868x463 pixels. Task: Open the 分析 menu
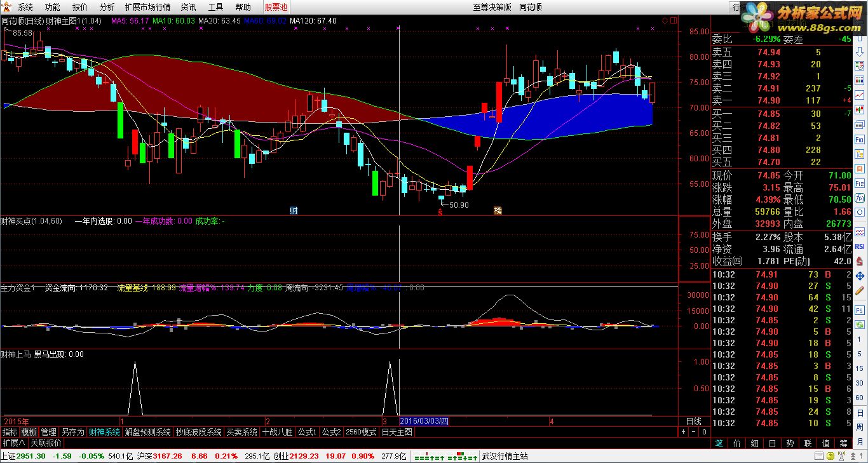click(107, 7)
